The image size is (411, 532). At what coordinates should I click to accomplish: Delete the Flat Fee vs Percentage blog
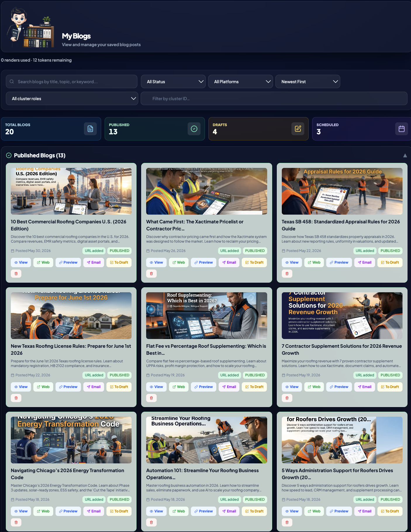[151, 398]
